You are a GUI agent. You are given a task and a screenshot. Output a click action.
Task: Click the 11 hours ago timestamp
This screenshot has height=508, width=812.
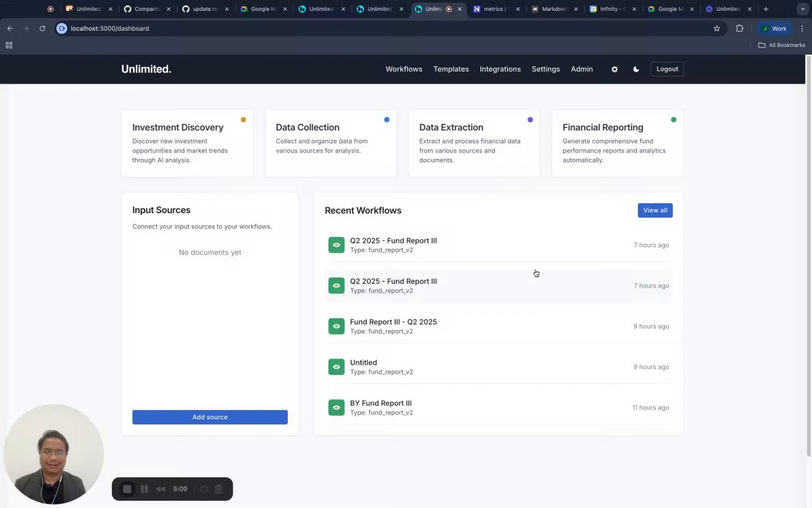(x=650, y=408)
